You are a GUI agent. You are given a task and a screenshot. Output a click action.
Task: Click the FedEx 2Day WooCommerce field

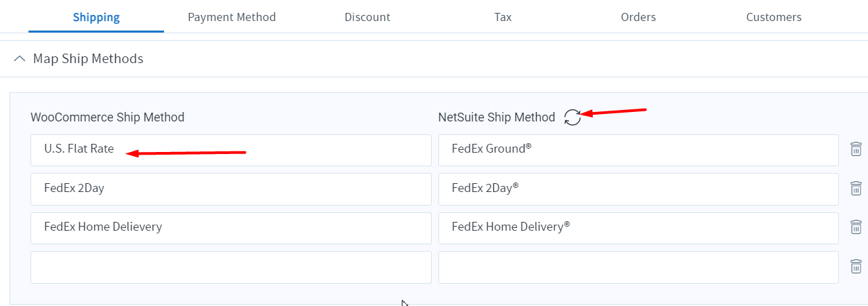click(x=231, y=189)
